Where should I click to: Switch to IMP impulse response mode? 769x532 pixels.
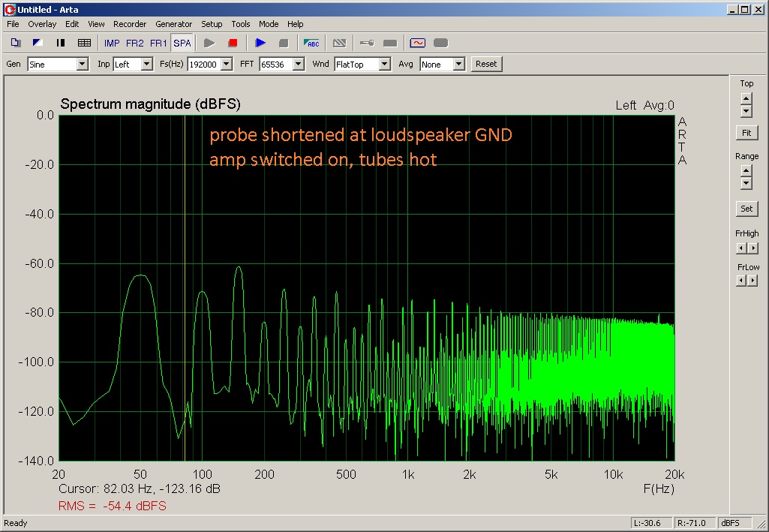coord(112,44)
